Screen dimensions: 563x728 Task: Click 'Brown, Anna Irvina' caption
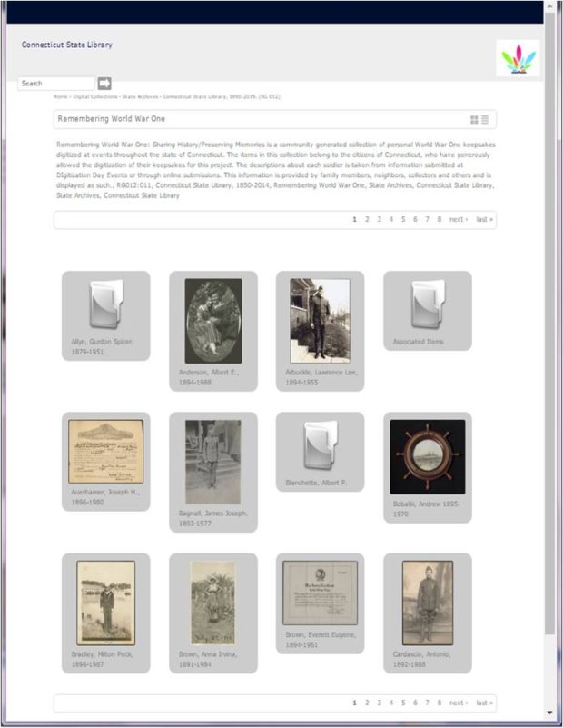tap(208, 659)
